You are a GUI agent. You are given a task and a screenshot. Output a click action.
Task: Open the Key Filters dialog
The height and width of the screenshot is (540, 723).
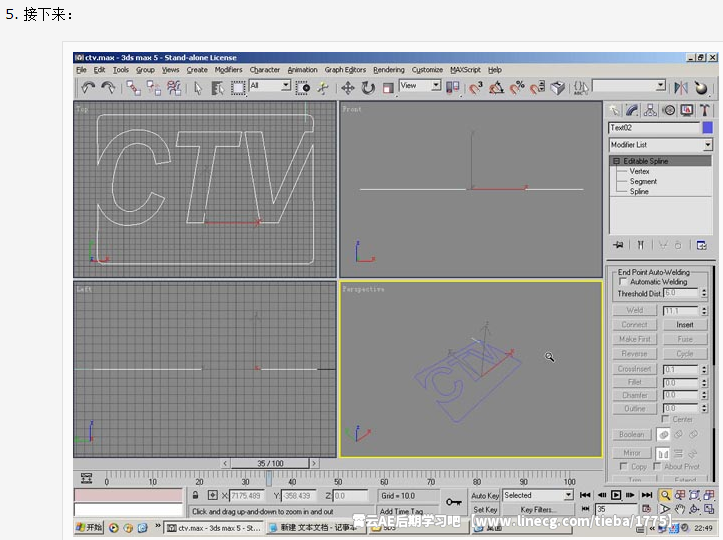pos(538,510)
